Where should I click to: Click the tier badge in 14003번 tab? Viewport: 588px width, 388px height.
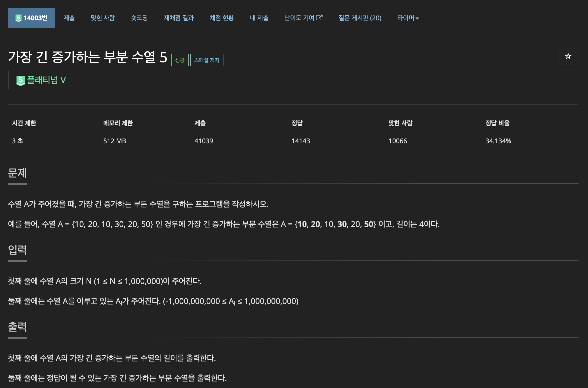(x=18, y=18)
